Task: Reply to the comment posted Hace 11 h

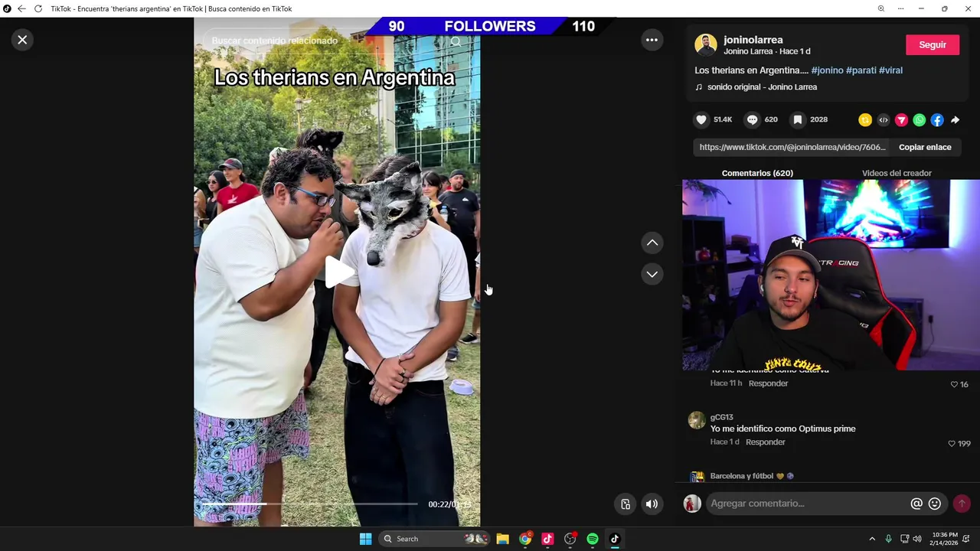Action: [x=768, y=383]
